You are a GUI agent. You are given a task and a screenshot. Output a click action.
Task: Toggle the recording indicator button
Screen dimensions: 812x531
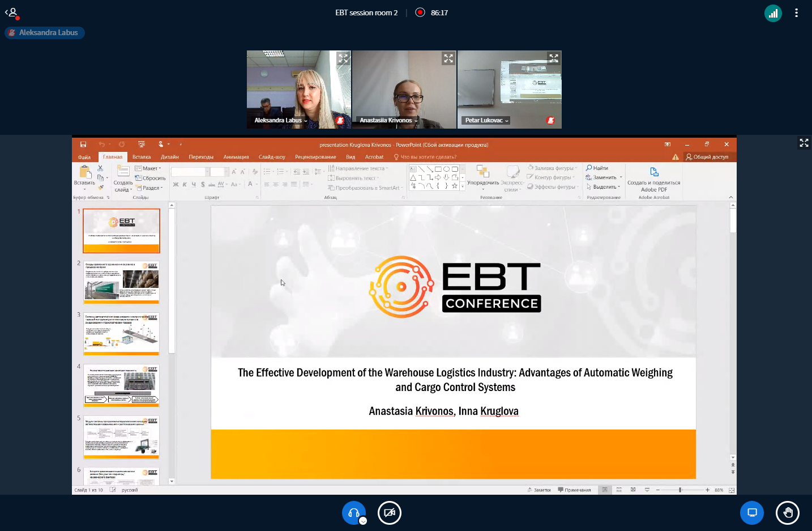click(x=420, y=12)
